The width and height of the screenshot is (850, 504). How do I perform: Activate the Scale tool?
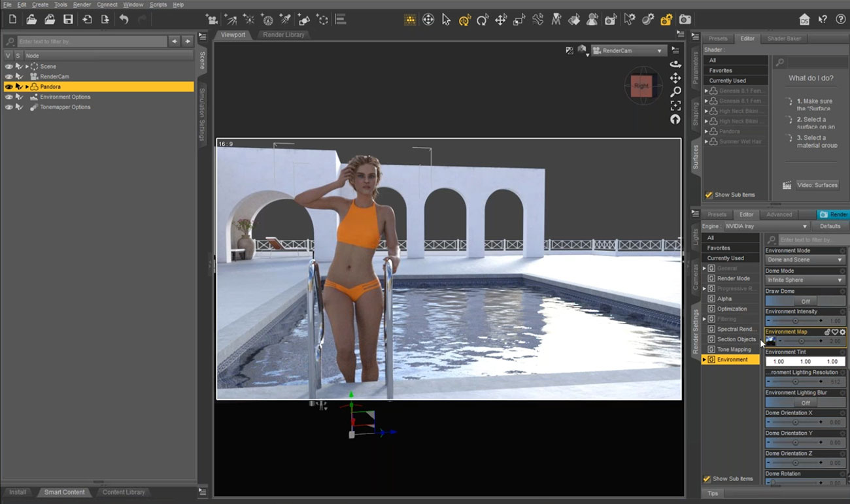tap(519, 20)
